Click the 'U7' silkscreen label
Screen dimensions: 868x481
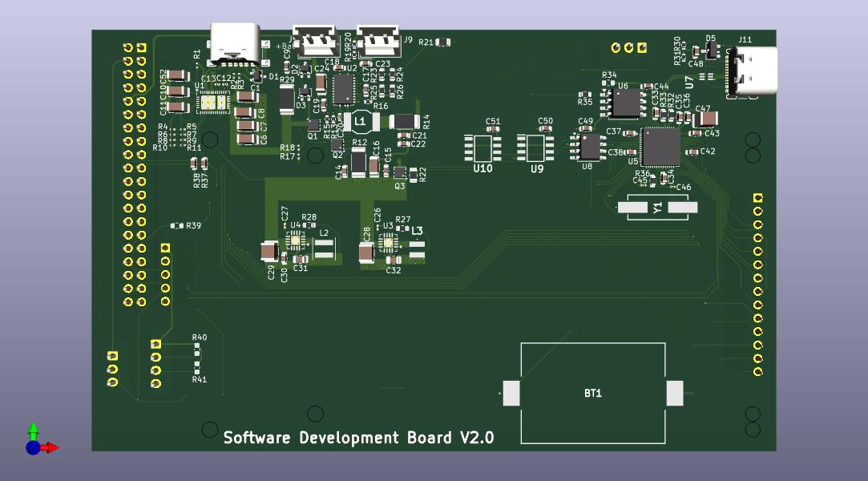(x=690, y=83)
